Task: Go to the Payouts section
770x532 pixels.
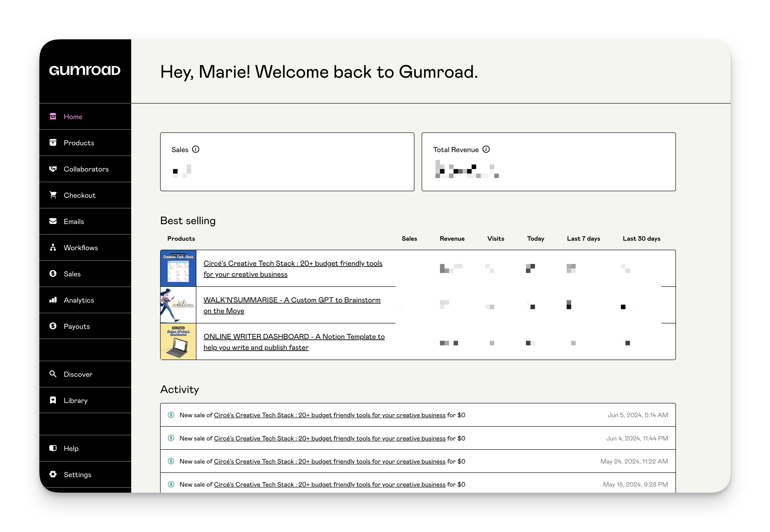Action: coord(77,326)
